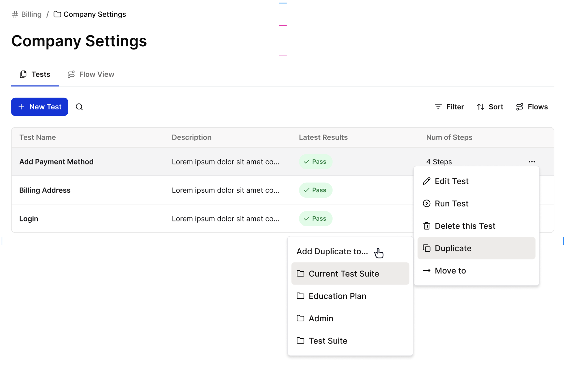Image resolution: width=570 pixels, height=392 pixels.
Task: Select the Tests tab
Action: (35, 74)
